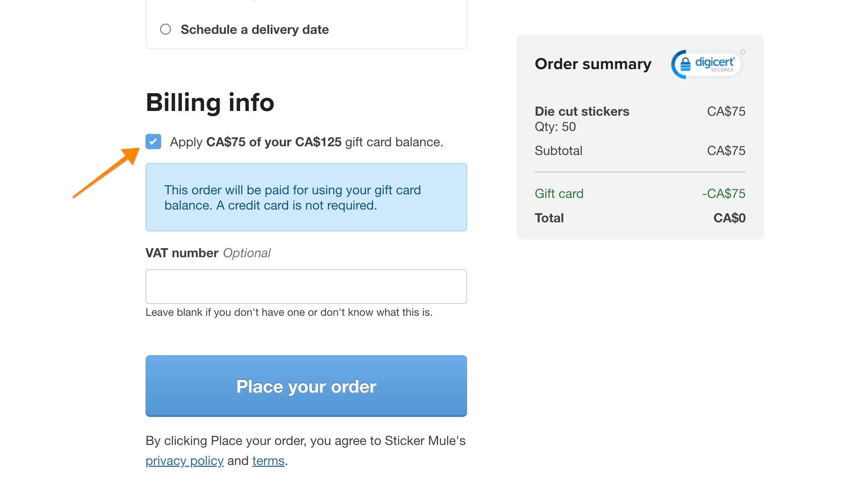868x489 pixels.
Task: Click the Subtotal row in the order summary
Action: click(x=558, y=151)
